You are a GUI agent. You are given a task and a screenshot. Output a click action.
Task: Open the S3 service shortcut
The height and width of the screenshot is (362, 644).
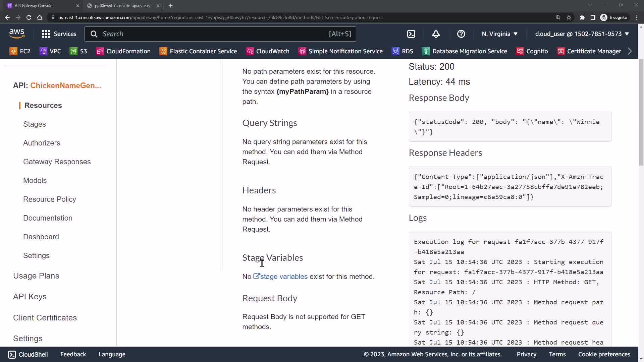click(x=78, y=51)
